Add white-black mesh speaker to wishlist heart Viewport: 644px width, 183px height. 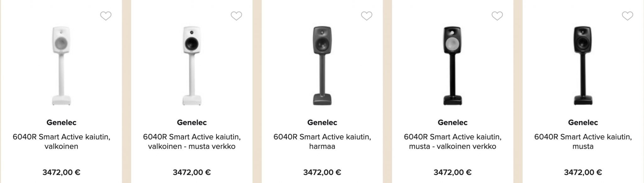236,16
